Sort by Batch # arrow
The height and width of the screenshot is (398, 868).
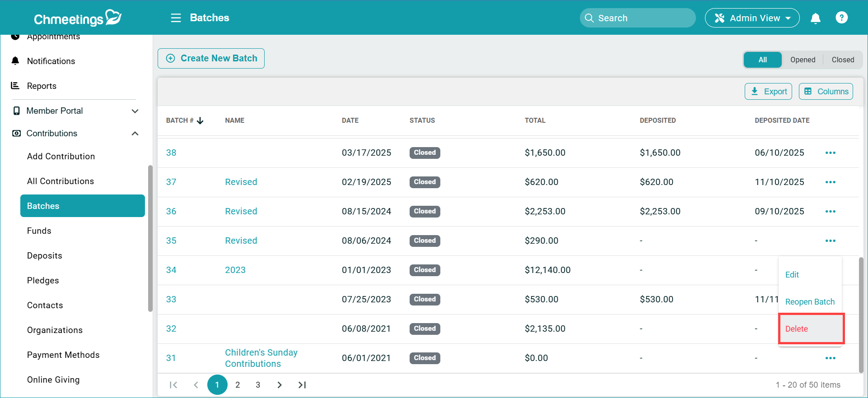click(x=201, y=120)
